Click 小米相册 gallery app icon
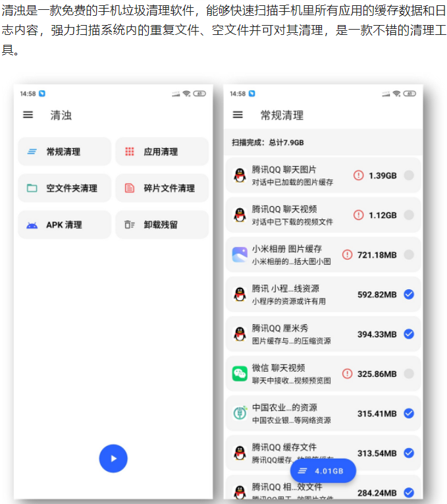The image size is (447, 504). (x=240, y=255)
